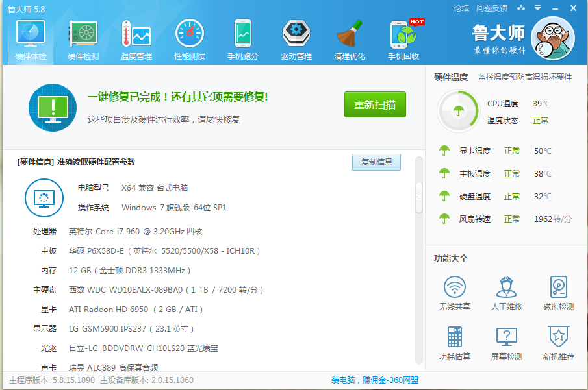Select the 硬件体检 hardware checkup tab

[x=31, y=40]
